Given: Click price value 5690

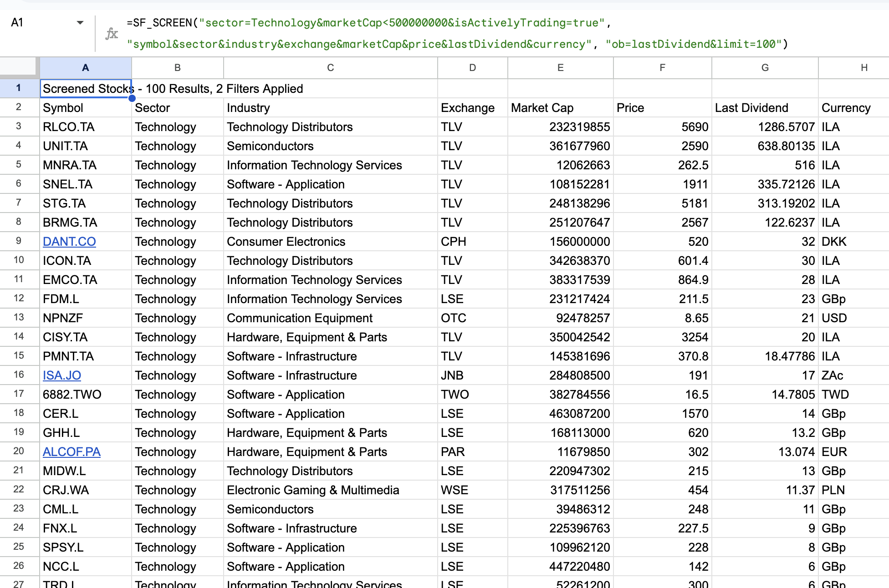Looking at the screenshot, I should pos(663,127).
